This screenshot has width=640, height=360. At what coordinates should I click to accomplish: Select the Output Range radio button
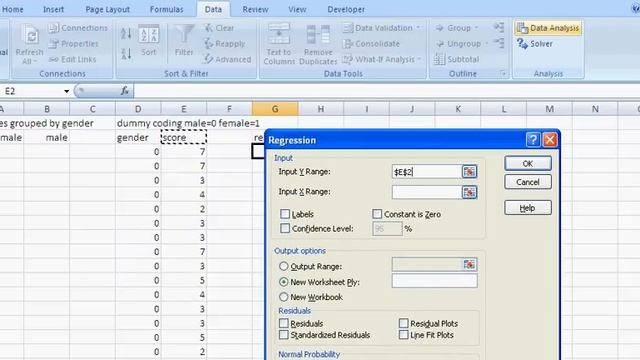[284, 266]
